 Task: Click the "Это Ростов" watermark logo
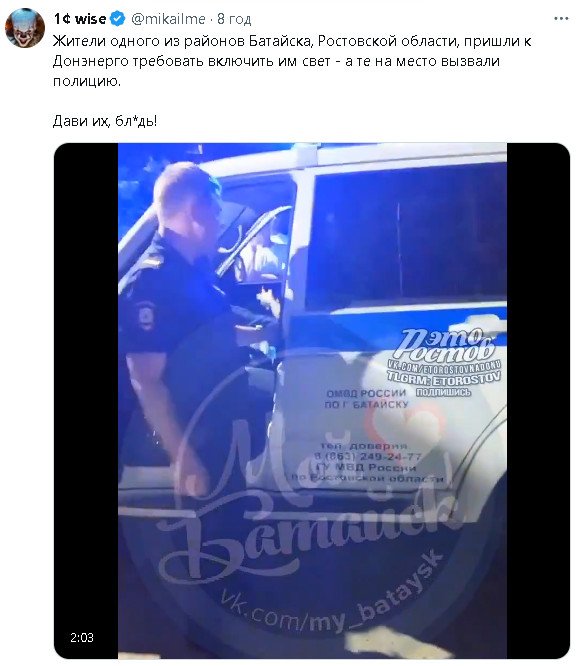pyautogui.click(x=446, y=344)
